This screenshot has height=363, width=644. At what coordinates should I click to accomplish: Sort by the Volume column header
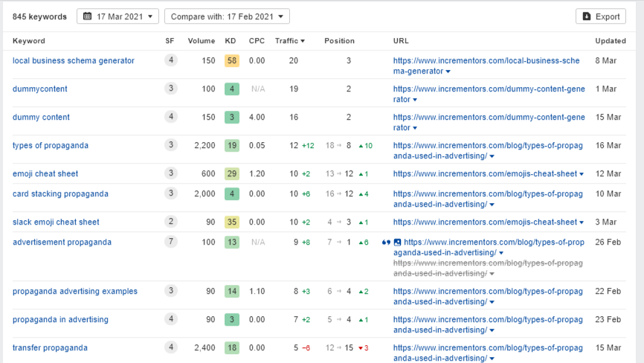pyautogui.click(x=202, y=41)
